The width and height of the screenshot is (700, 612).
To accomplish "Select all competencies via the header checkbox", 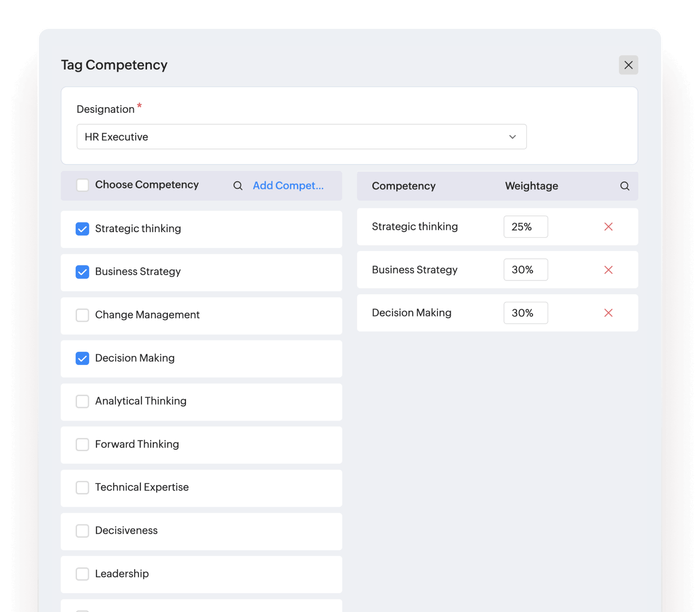I will point(82,185).
